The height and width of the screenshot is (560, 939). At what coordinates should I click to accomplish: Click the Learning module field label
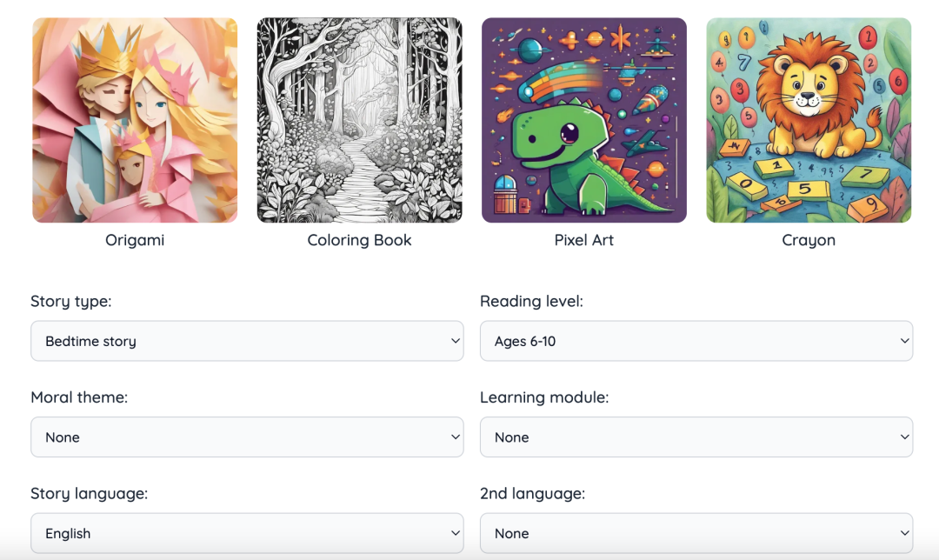pyautogui.click(x=544, y=397)
